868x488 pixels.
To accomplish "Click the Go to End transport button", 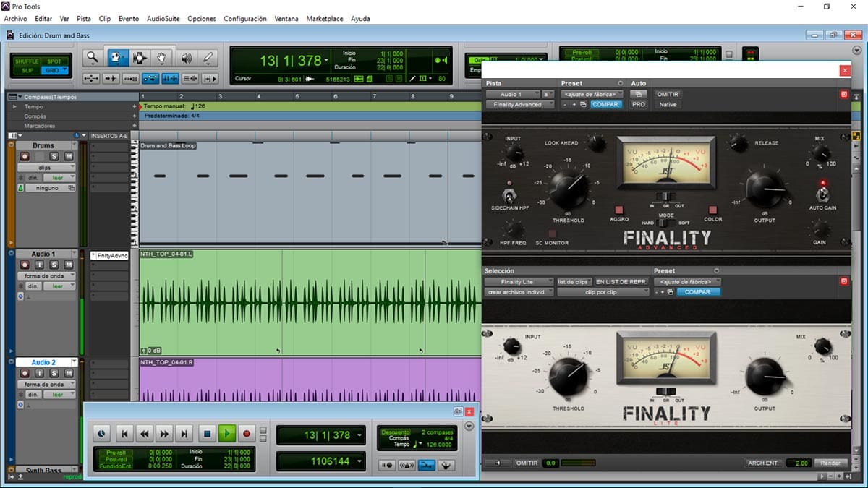I will pyautogui.click(x=185, y=434).
